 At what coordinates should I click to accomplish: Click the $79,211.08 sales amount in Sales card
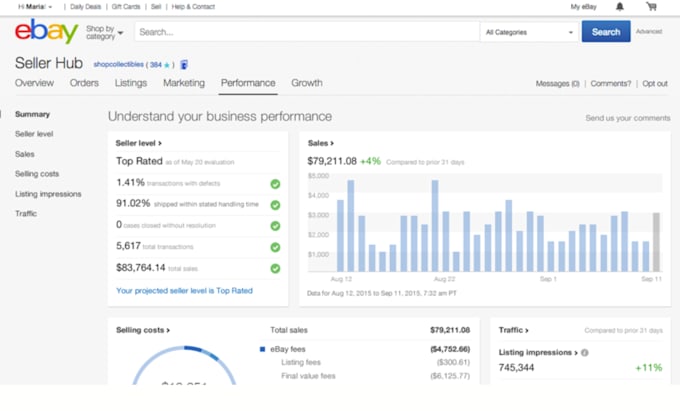(x=332, y=161)
